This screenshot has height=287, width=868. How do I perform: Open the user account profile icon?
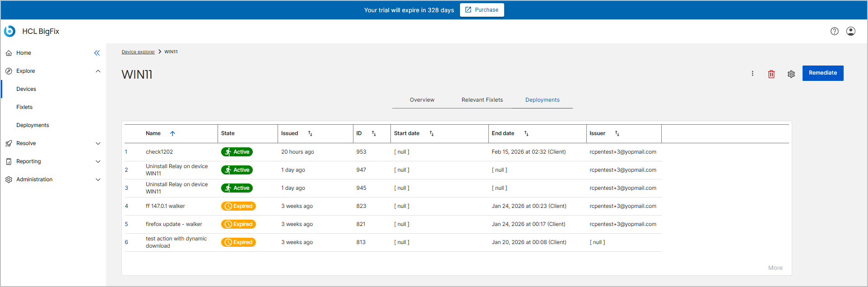point(851,31)
